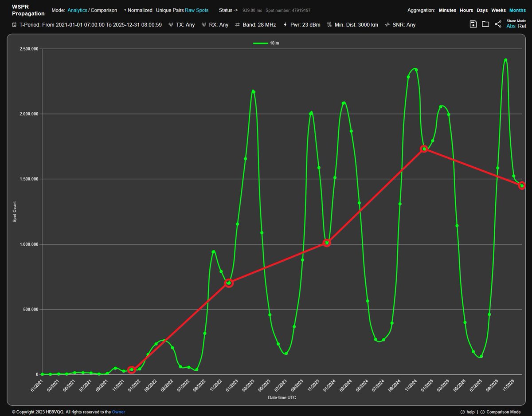This screenshot has height=416, width=532.
Task: Set share mode to Rel
Action: click(x=522, y=26)
